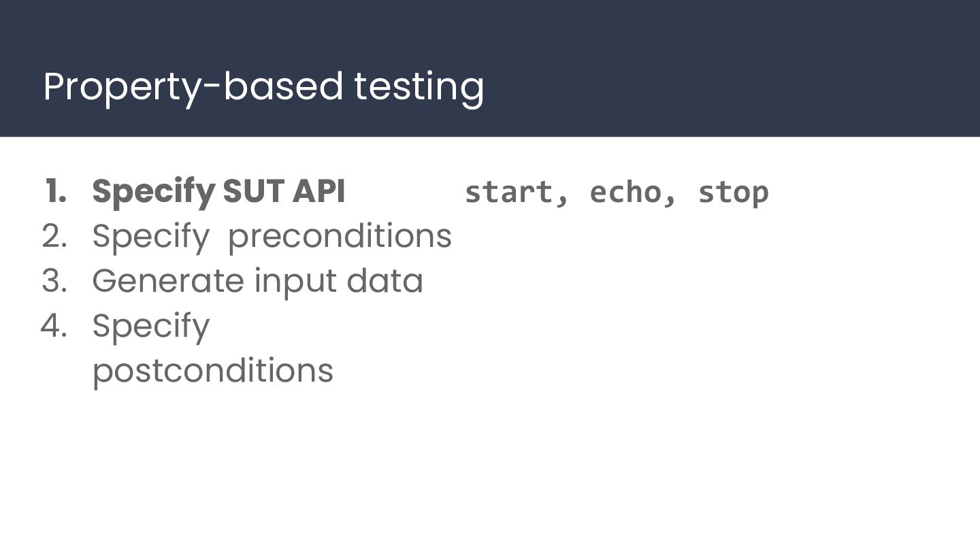Click the bold list number "1."
980x551 pixels.
tap(56, 191)
